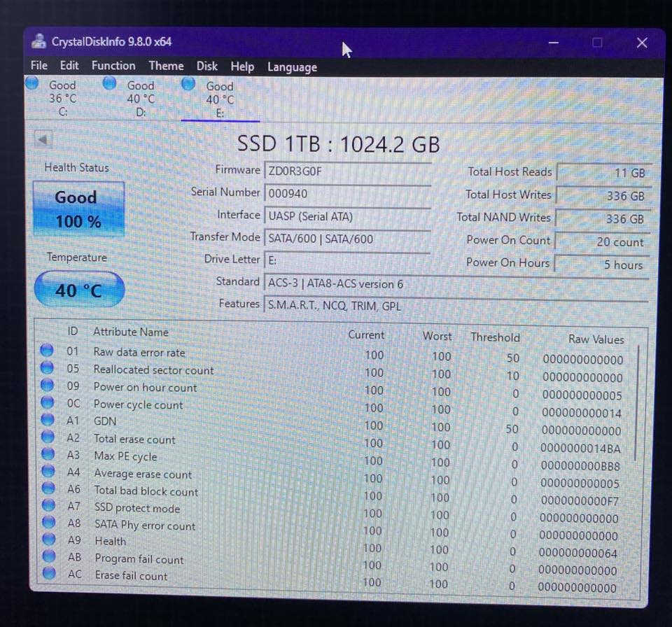Click the 40 °C temperature button

[78, 289]
